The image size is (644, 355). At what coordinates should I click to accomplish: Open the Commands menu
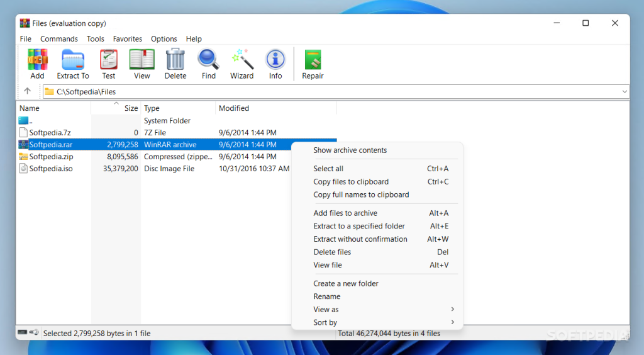(59, 39)
